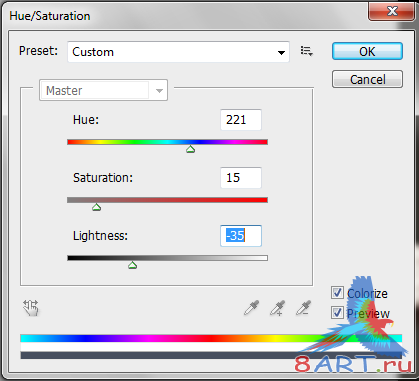Click the Preset dropdown arrow

[x=281, y=52]
